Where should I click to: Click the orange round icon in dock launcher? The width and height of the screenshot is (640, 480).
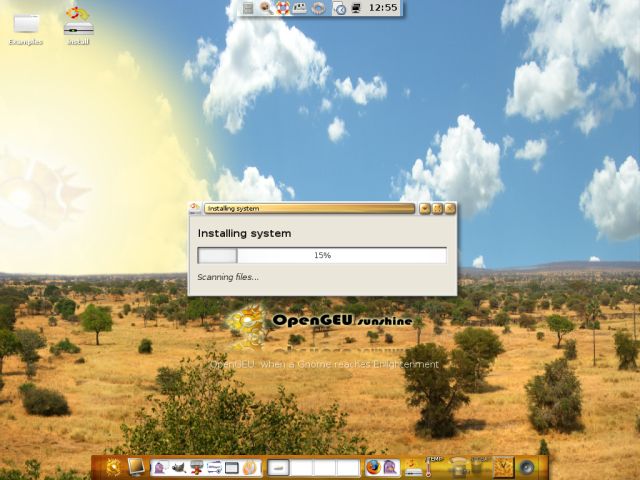click(x=250, y=467)
